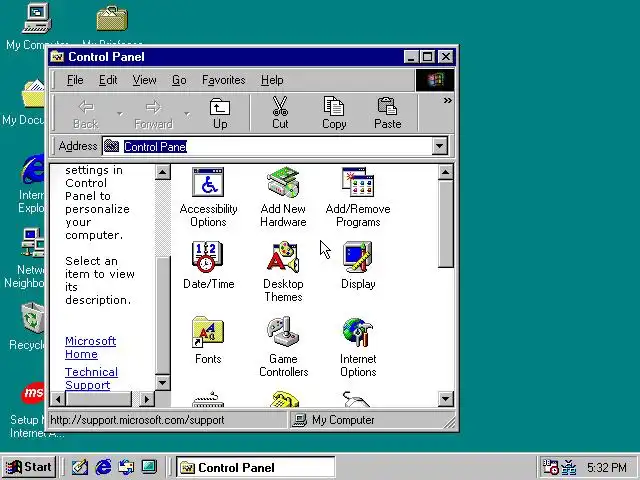Click the Up toolbar button
The width and height of the screenshot is (640, 480).
point(220,113)
